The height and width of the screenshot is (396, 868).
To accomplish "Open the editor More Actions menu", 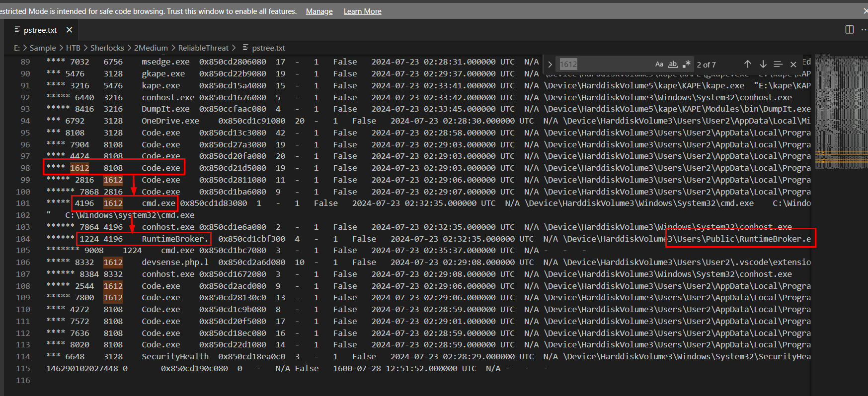I will tap(864, 30).
